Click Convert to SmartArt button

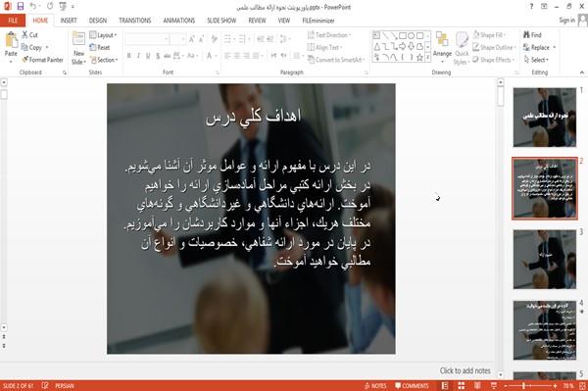336,60
